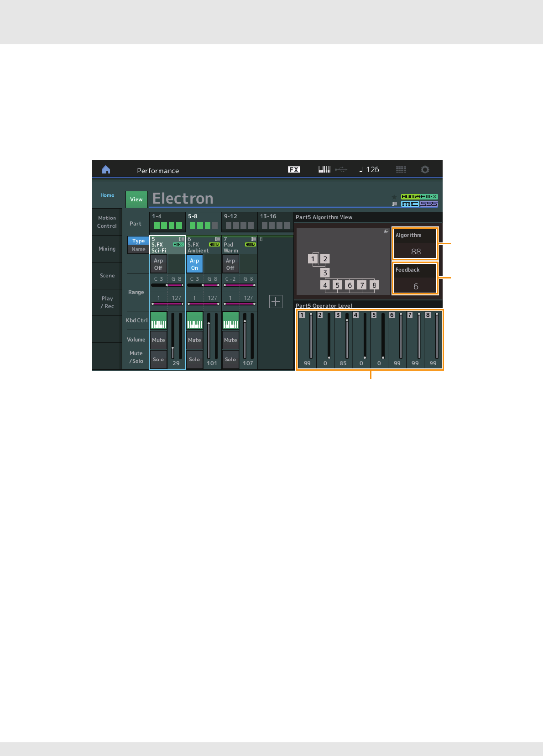
Task: Adjust Part 6 volume slider at 101
Action: [209, 336]
